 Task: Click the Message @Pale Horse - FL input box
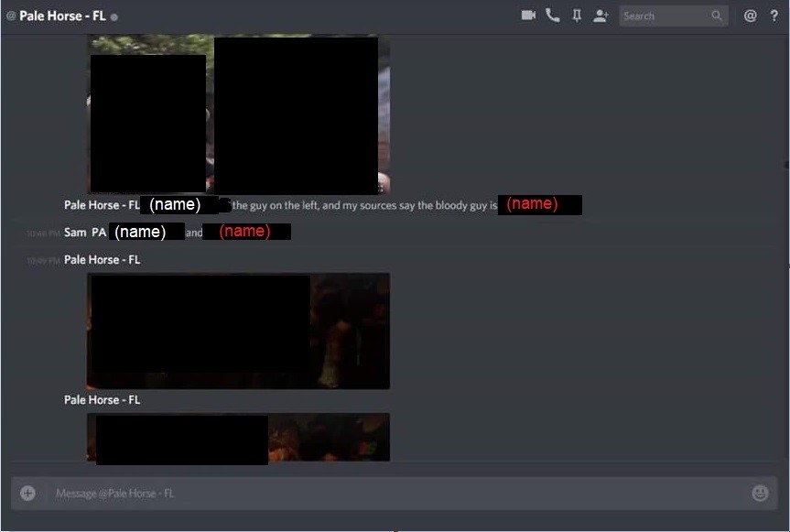click(x=395, y=494)
